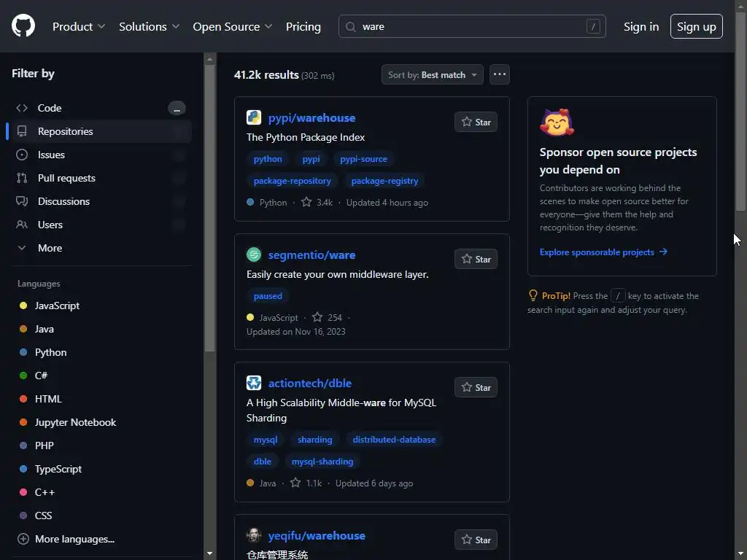
Task: Expand the Product menu
Action: [79, 27]
